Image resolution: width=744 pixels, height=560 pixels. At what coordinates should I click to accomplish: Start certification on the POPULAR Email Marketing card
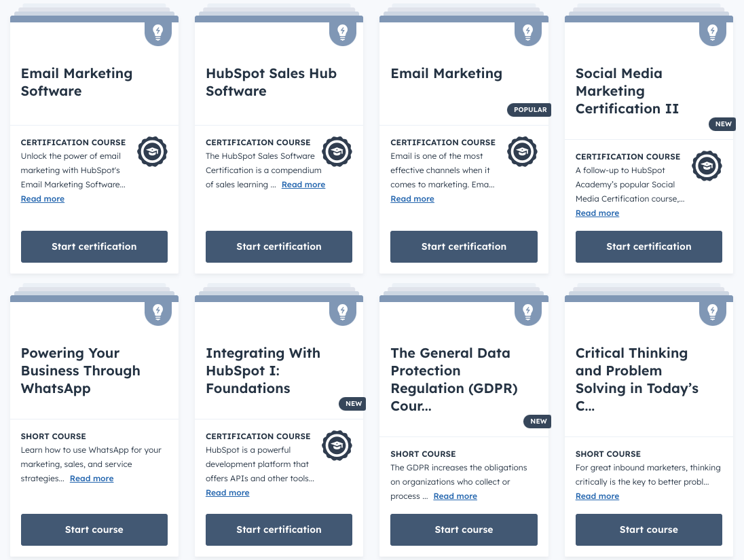pos(464,247)
